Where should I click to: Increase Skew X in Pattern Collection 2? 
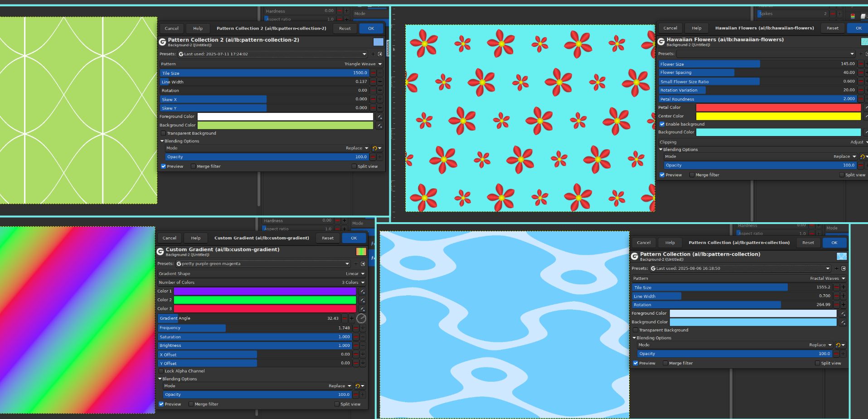(380, 99)
